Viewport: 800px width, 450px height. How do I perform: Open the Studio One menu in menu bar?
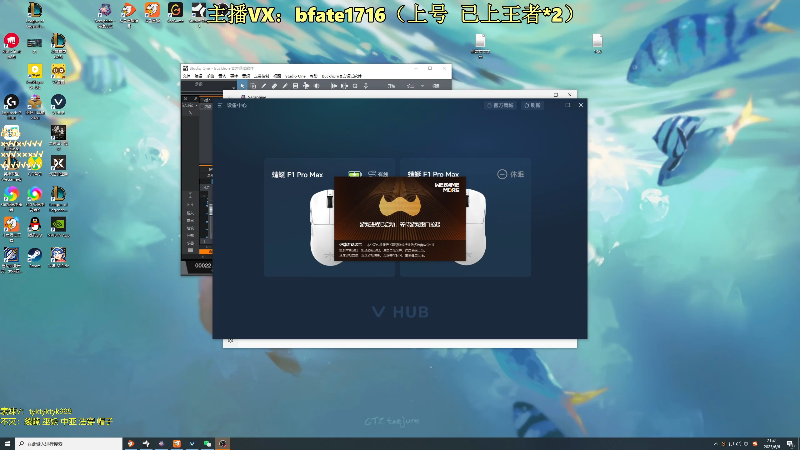click(295, 76)
